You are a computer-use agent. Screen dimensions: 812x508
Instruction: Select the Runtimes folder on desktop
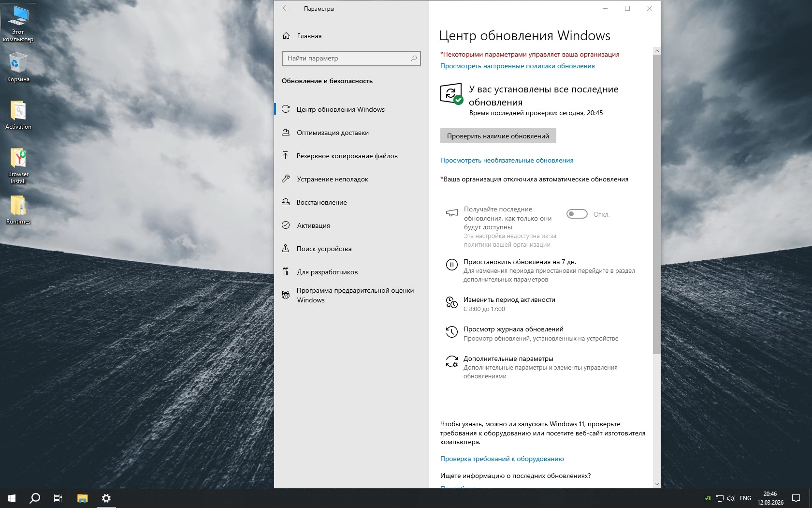(x=18, y=210)
